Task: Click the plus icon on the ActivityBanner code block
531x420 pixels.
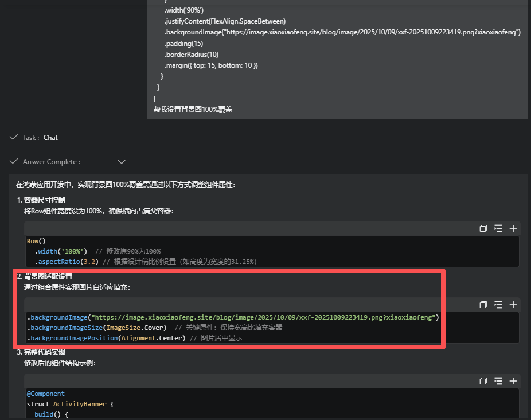Action: coord(513,381)
